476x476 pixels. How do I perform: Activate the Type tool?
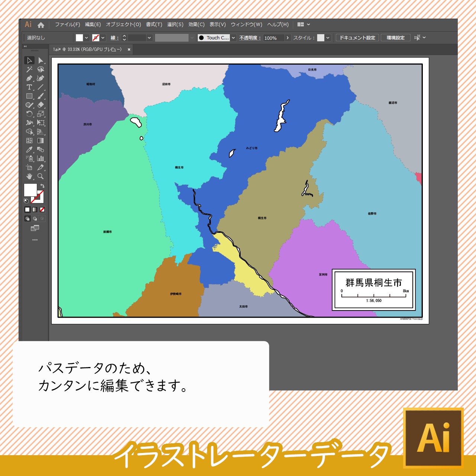(x=29, y=87)
